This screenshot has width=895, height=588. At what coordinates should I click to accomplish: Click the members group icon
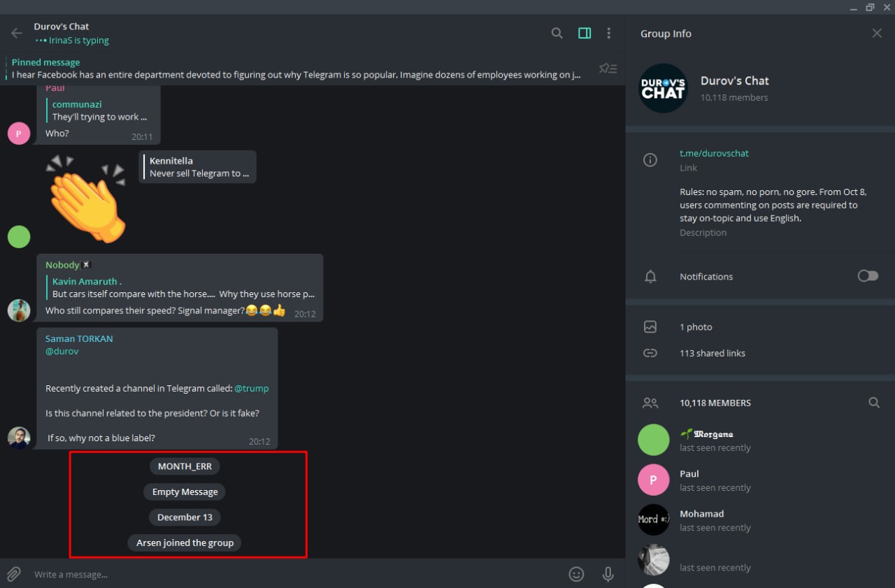coord(650,403)
